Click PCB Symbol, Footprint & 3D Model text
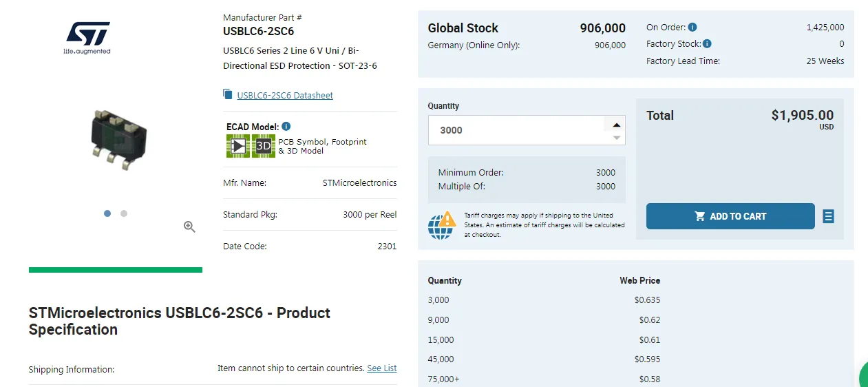The height and width of the screenshot is (387, 868). coord(322,146)
